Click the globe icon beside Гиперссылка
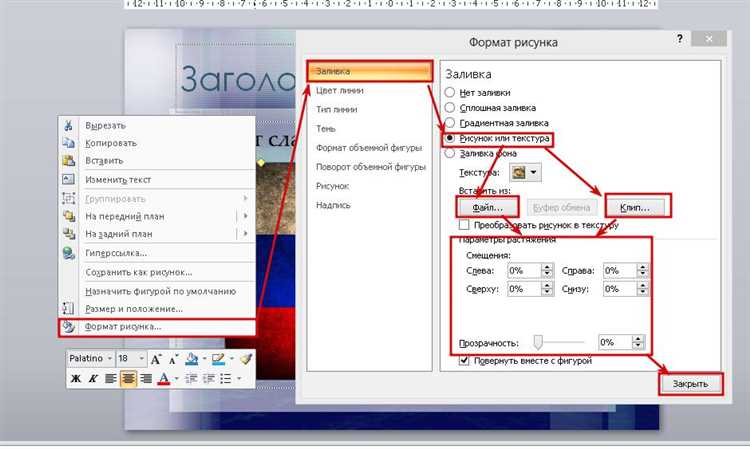 click(69, 253)
